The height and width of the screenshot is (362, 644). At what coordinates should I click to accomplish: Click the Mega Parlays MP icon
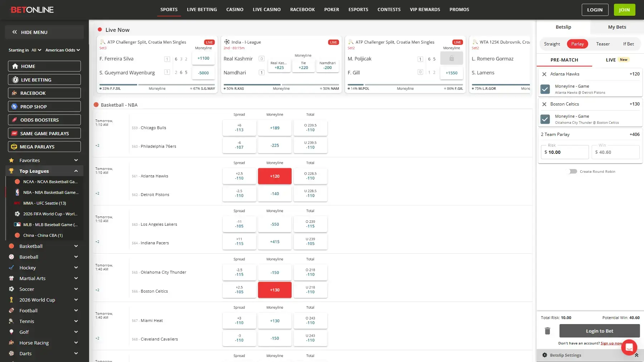(x=14, y=147)
